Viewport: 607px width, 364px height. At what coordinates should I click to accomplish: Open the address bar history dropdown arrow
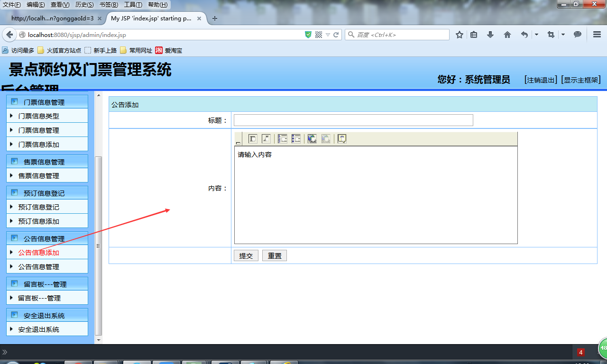coord(328,35)
